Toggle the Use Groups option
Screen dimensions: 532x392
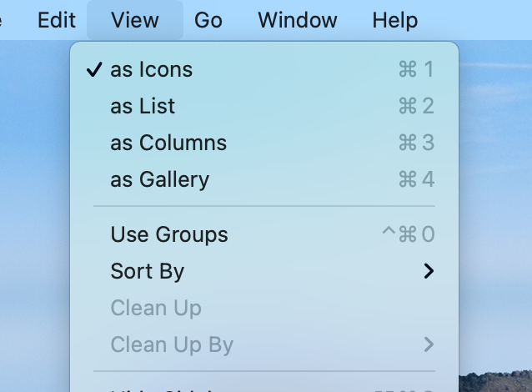point(264,234)
